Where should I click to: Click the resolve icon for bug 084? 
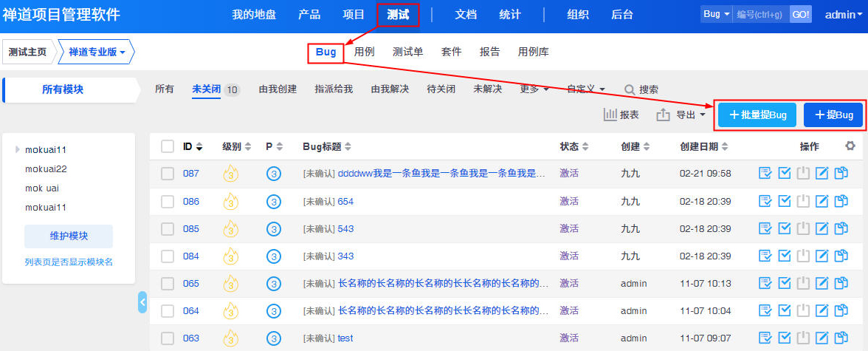pyautogui.click(x=785, y=256)
